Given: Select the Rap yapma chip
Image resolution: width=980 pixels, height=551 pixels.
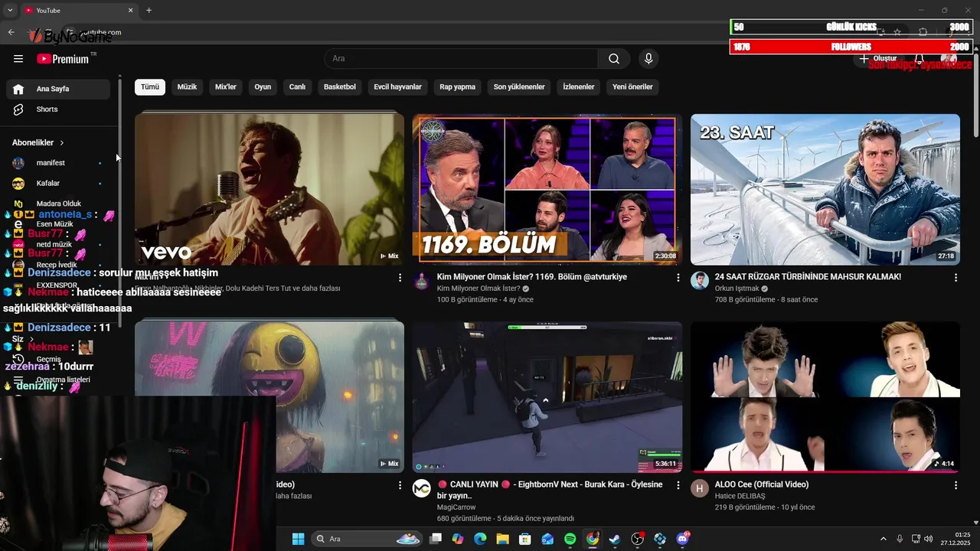Looking at the screenshot, I should coord(457,87).
